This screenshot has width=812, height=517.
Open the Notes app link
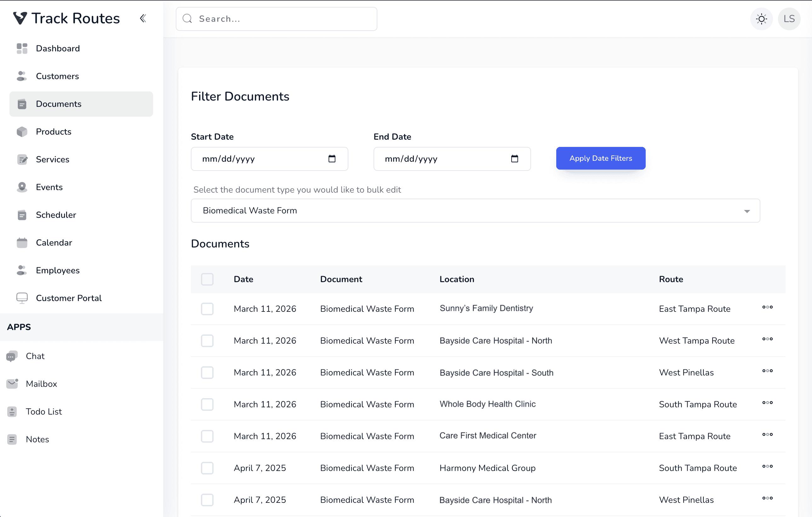37,439
